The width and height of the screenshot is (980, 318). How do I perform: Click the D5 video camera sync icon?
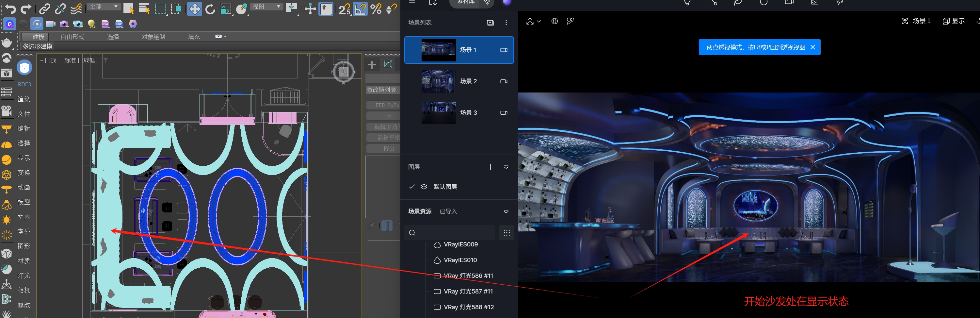(51, 24)
